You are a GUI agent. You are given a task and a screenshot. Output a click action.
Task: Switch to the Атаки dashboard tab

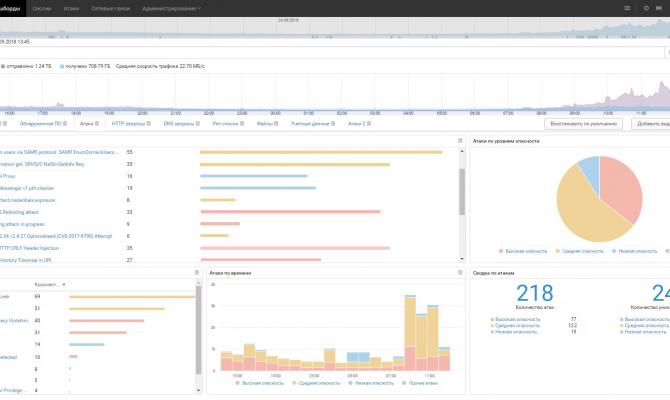(86, 124)
